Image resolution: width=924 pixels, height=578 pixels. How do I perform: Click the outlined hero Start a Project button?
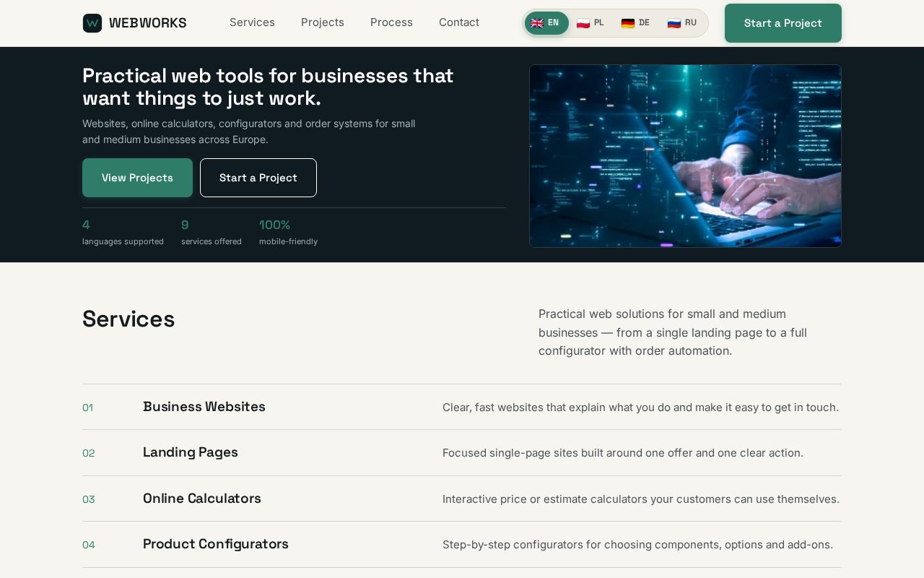(258, 178)
